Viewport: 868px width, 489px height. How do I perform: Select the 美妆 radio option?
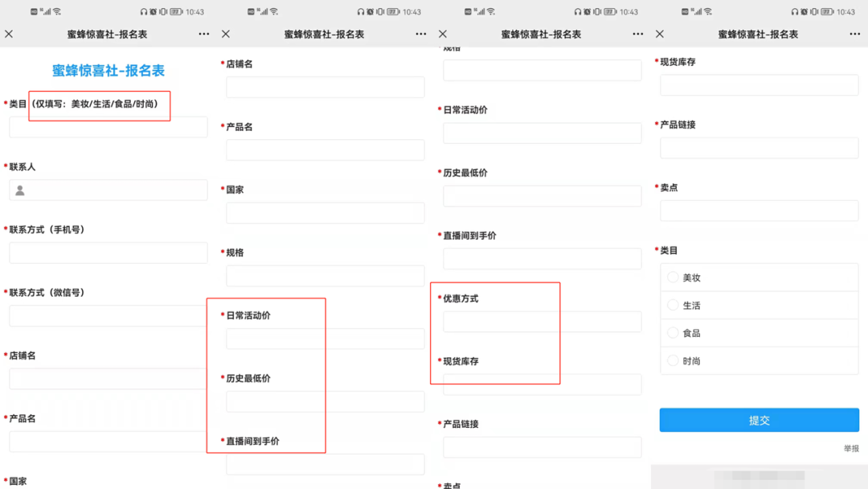click(674, 277)
